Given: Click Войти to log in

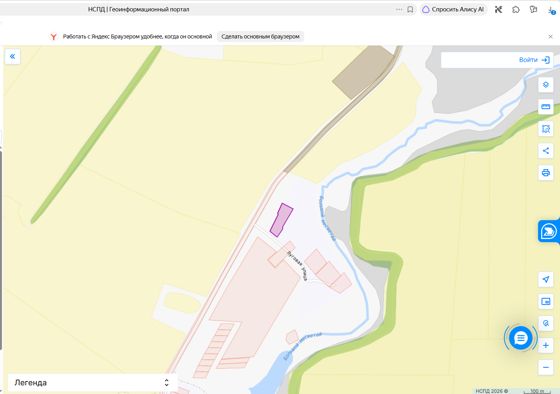Looking at the screenshot, I should [534, 60].
